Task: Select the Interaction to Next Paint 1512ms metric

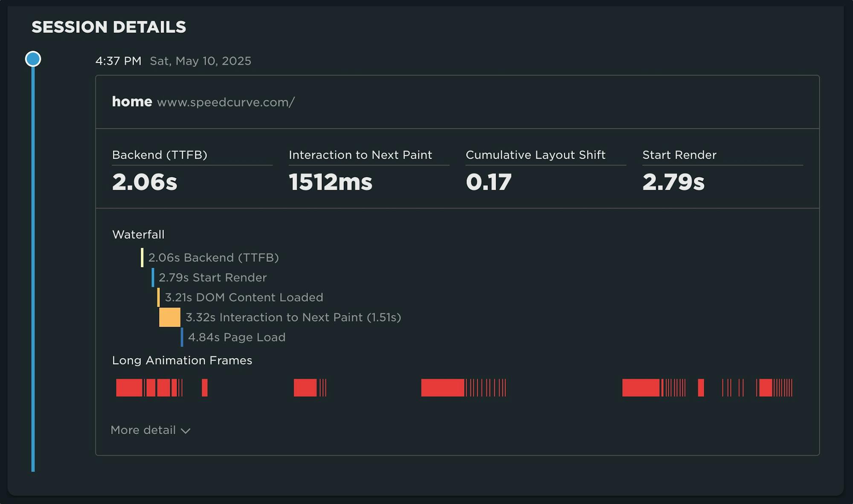Action: (x=331, y=182)
